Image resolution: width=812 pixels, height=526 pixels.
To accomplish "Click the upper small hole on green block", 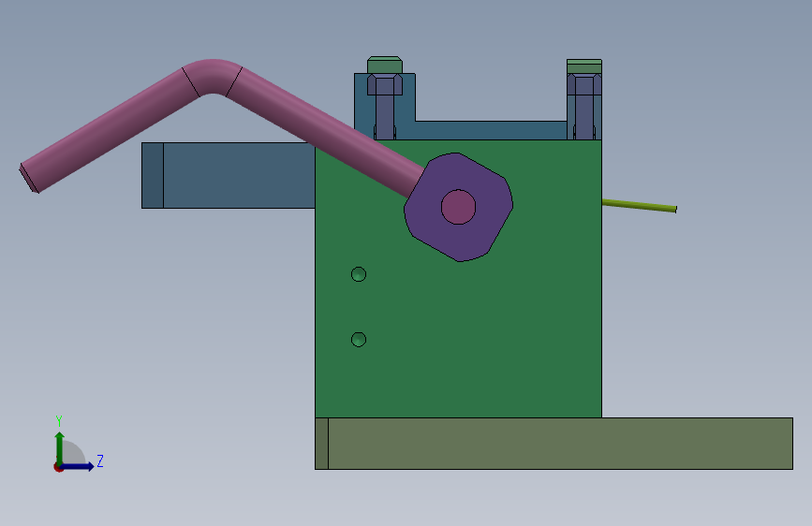I will [359, 274].
